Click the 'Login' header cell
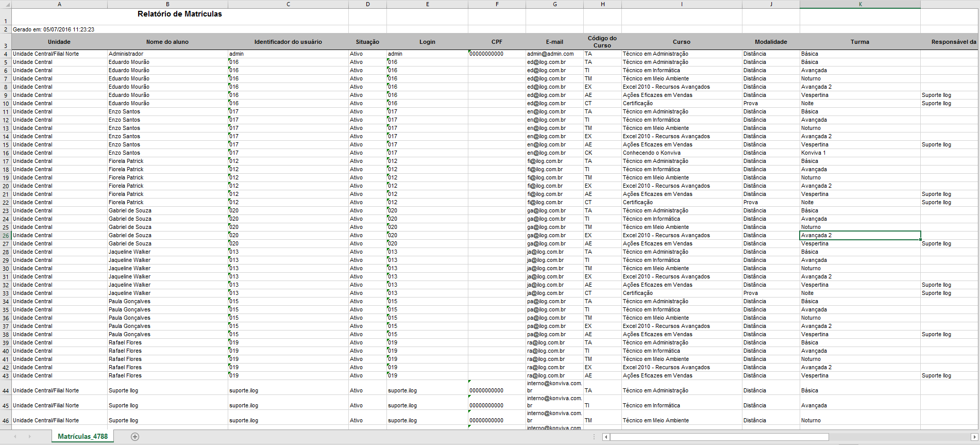Screen dimensions: 980x445 (427, 42)
